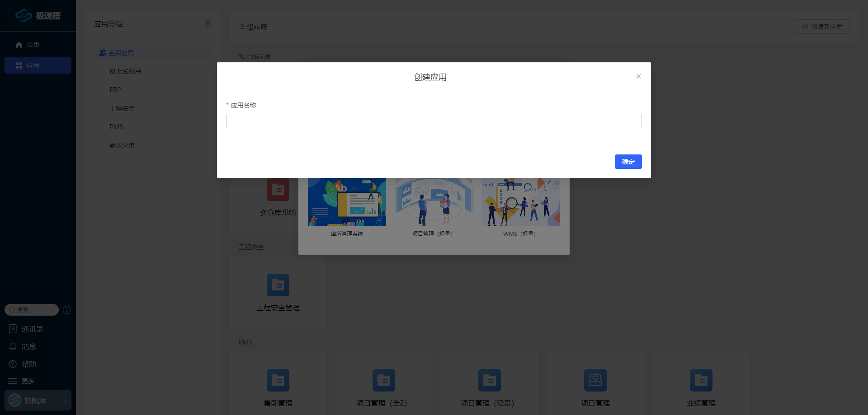Open 通讯录 contacts icon in sidebar
Image resolution: width=868 pixels, height=415 pixels.
(13, 329)
